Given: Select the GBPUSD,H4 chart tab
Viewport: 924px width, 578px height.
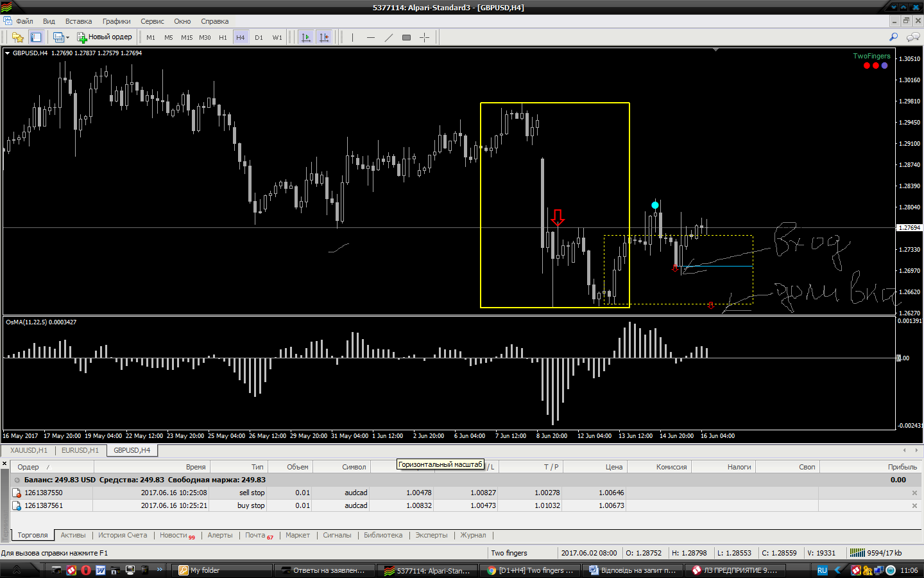Looking at the screenshot, I should (x=132, y=450).
